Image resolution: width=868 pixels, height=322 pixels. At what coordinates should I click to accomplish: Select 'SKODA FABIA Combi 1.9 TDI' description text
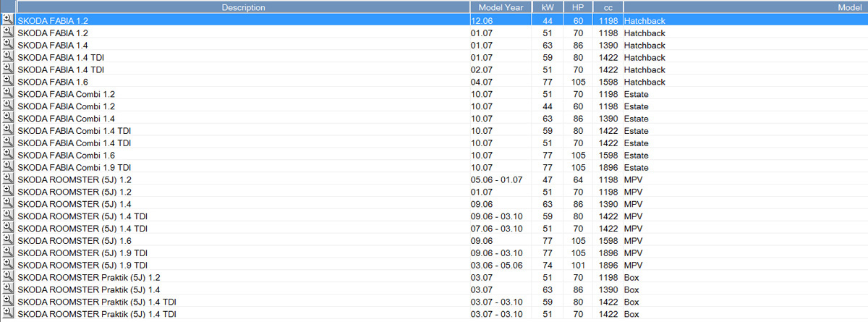(74, 167)
